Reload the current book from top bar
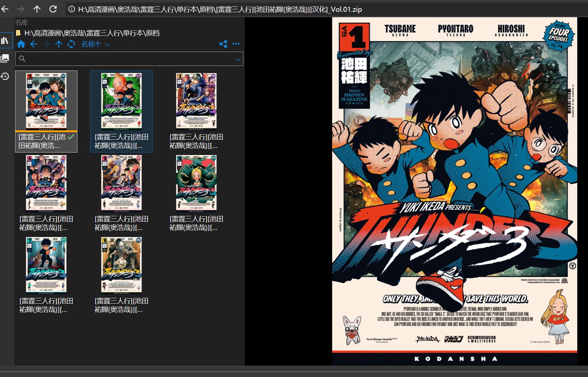 [53, 9]
